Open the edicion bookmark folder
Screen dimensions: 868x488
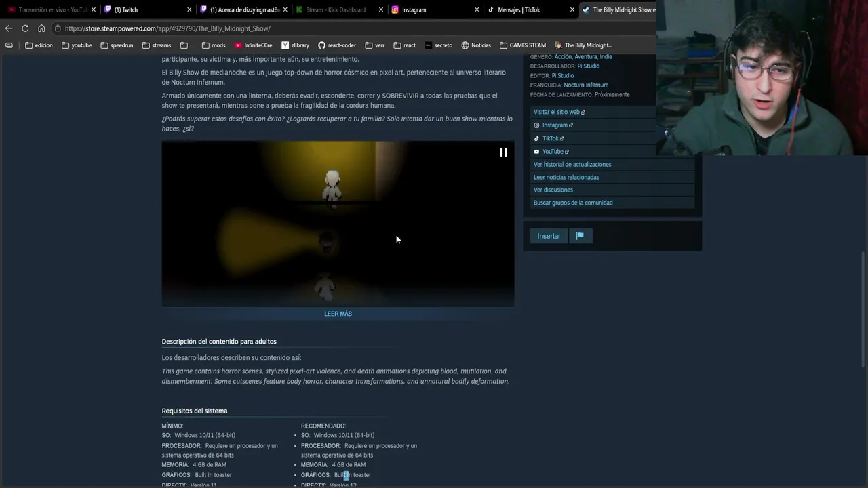[39, 45]
